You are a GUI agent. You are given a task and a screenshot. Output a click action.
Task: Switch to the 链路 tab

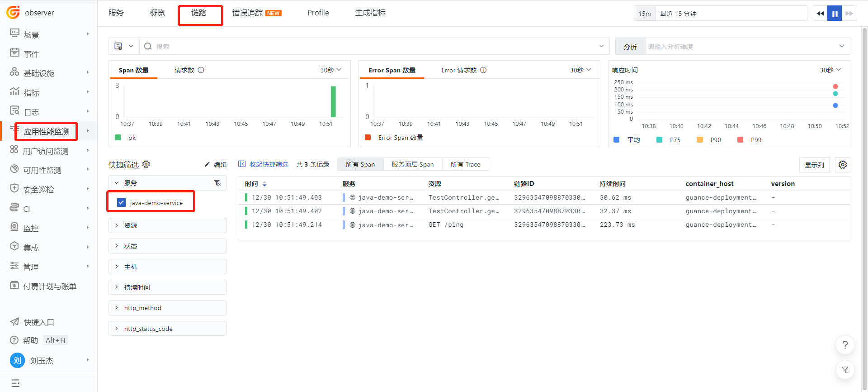[198, 13]
